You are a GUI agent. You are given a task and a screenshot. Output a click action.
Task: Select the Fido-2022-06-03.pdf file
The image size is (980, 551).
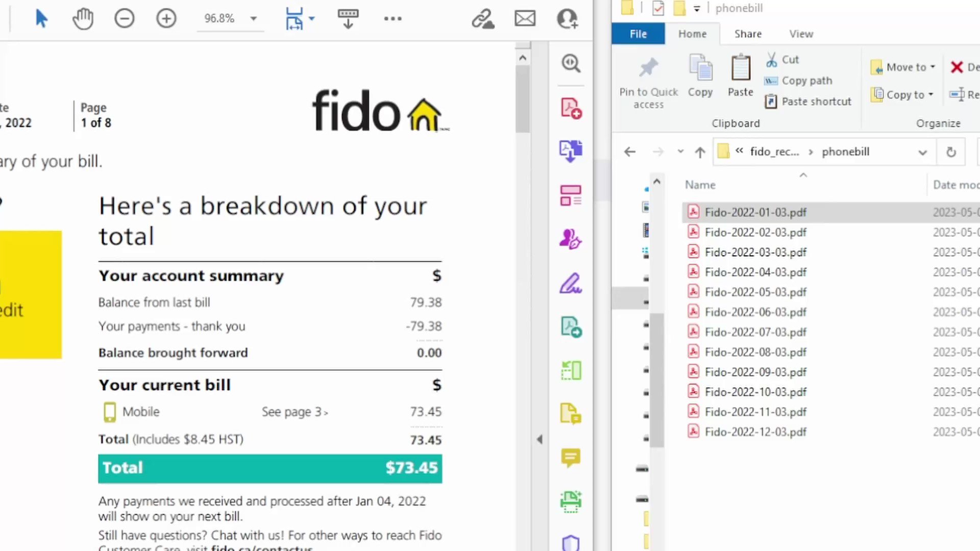click(755, 312)
